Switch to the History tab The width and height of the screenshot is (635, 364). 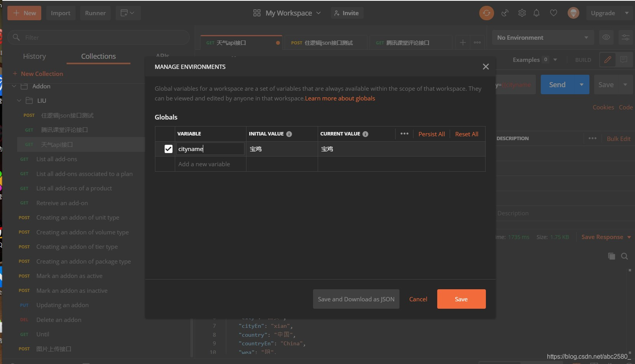click(34, 56)
